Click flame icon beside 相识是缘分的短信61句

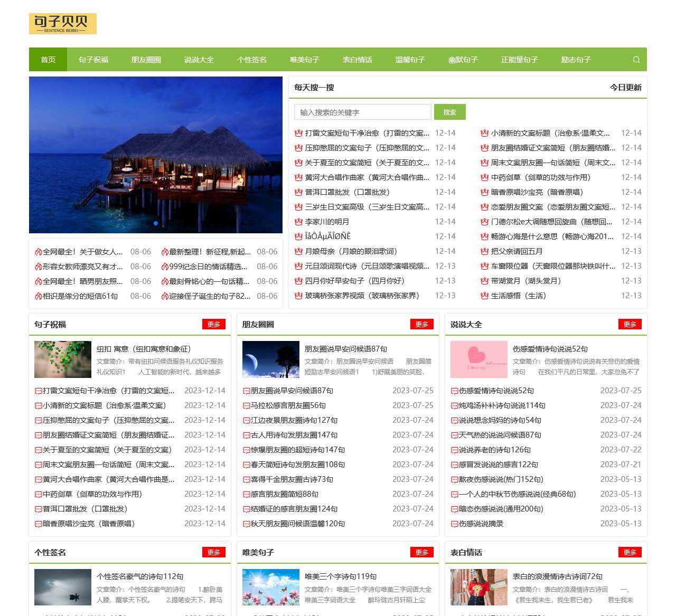[38, 296]
